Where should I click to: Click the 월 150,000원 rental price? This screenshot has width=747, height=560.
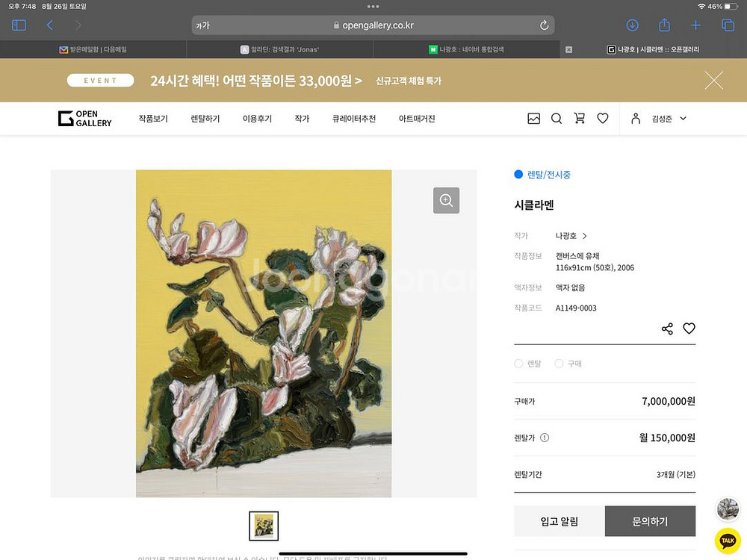click(x=667, y=438)
